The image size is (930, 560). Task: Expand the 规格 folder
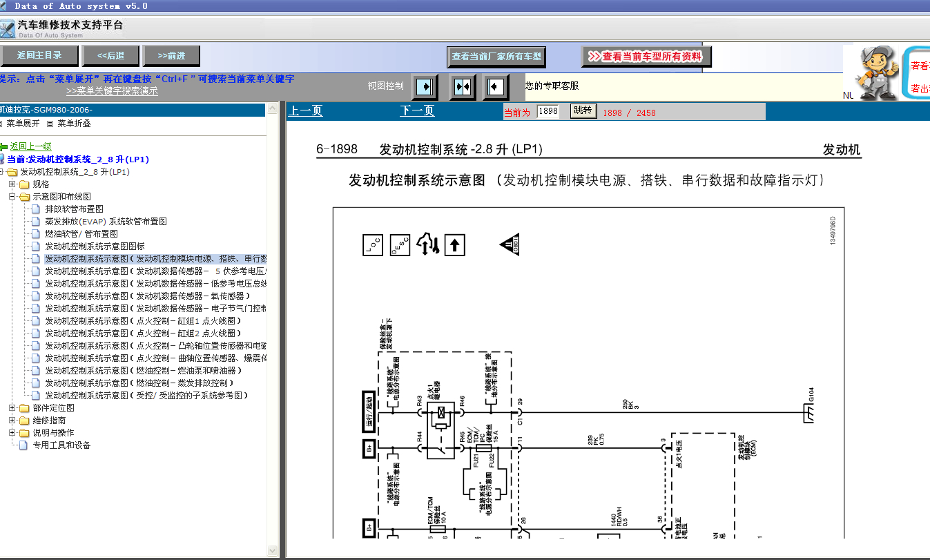click(x=12, y=184)
